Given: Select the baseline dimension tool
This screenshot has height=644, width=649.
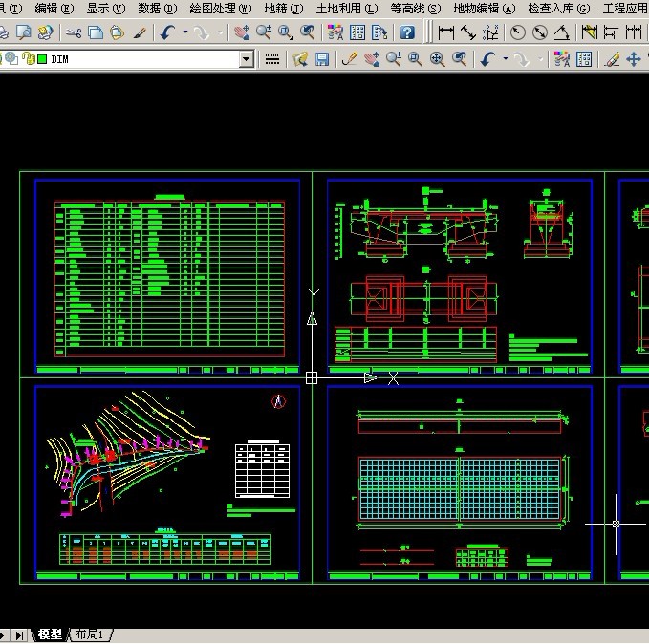Looking at the screenshot, I should click(612, 32).
